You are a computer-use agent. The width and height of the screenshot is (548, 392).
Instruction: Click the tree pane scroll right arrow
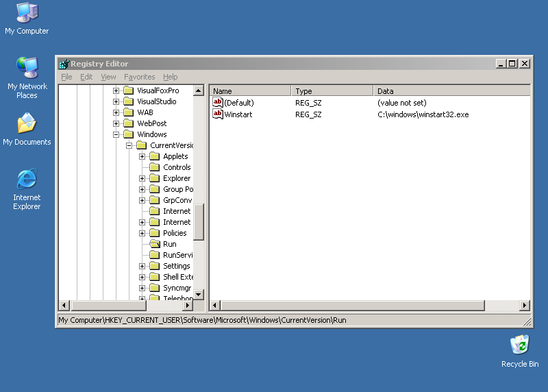(188, 305)
